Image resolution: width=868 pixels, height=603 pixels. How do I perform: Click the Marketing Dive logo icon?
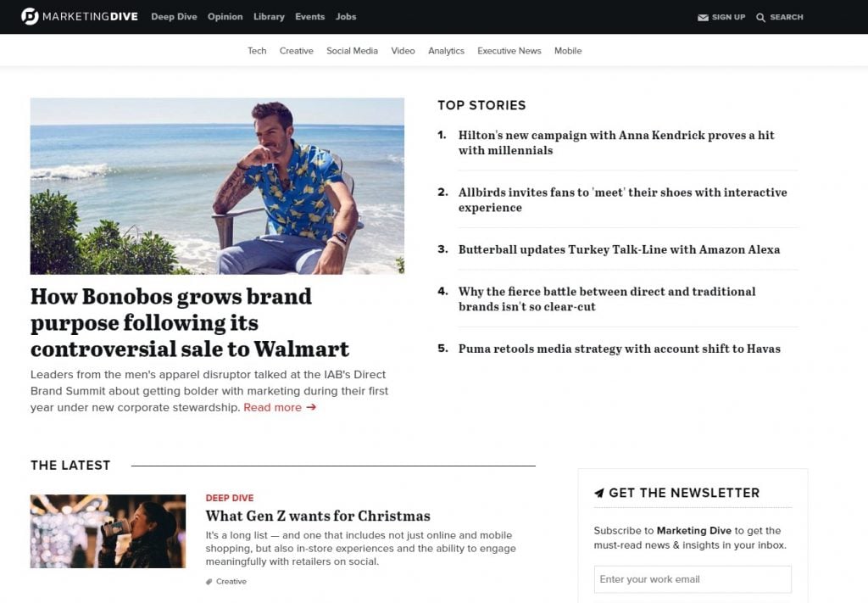[30, 16]
